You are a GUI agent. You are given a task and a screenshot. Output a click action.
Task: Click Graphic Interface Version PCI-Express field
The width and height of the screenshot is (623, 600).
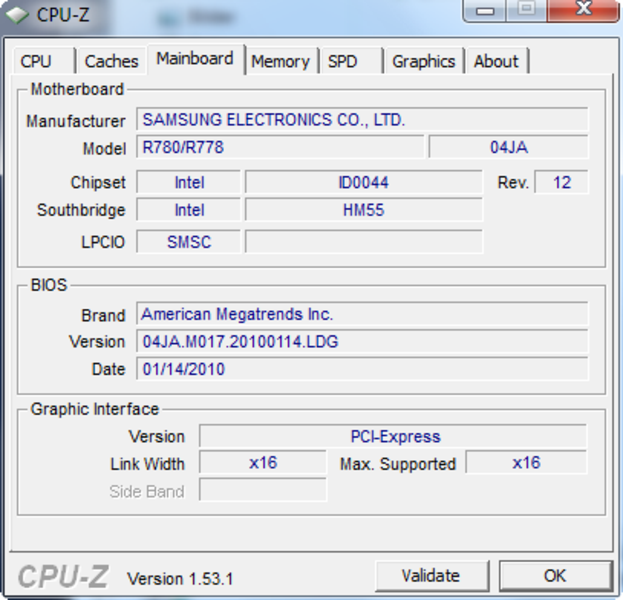[x=393, y=436]
